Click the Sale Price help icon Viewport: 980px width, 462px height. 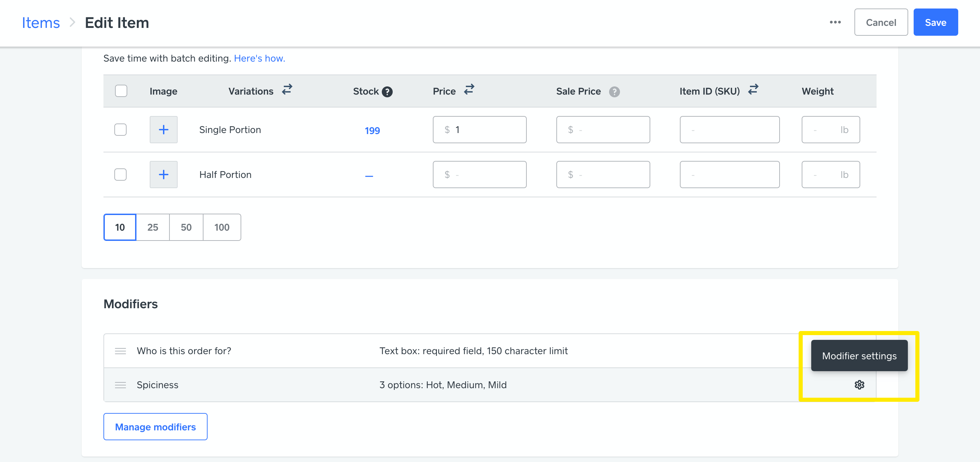(614, 92)
